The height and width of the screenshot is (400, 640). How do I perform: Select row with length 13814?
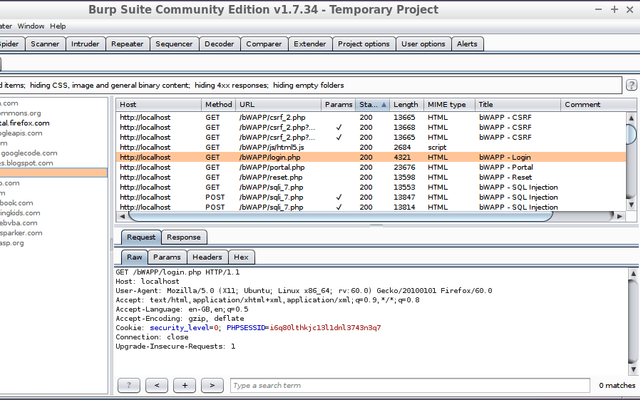tap(371, 207)
